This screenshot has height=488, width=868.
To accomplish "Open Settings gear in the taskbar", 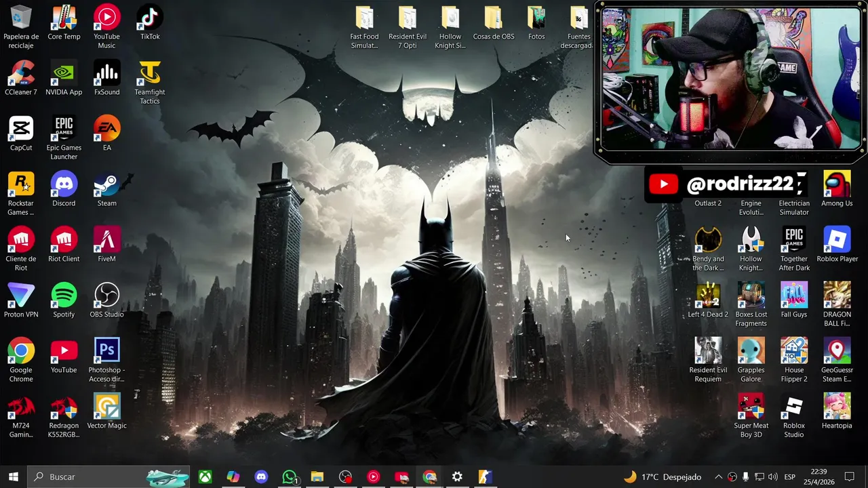I will click(x=457, y=476).
